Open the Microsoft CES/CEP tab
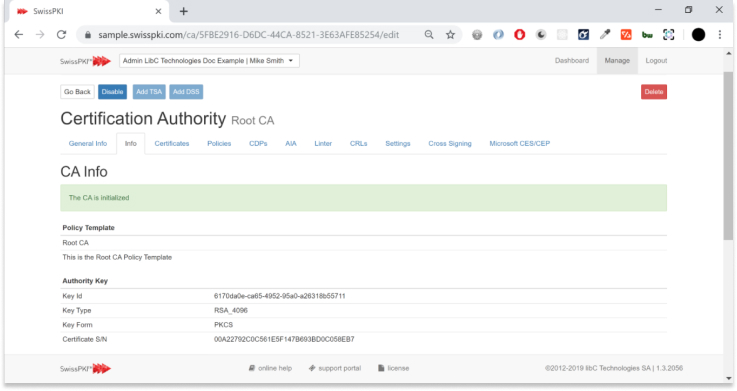This screenshot has width=737, height=391. point(519,143)
